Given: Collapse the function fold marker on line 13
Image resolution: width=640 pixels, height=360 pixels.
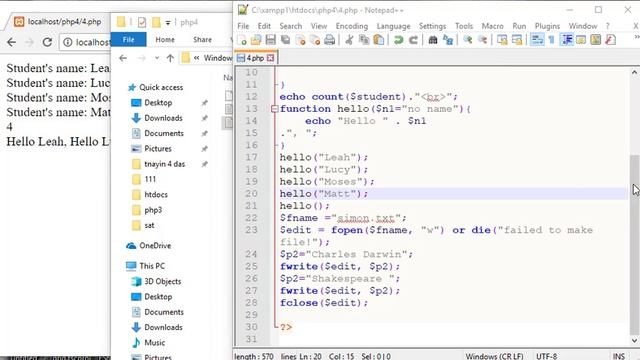Looking at the screenshot, I should [274, 109].
